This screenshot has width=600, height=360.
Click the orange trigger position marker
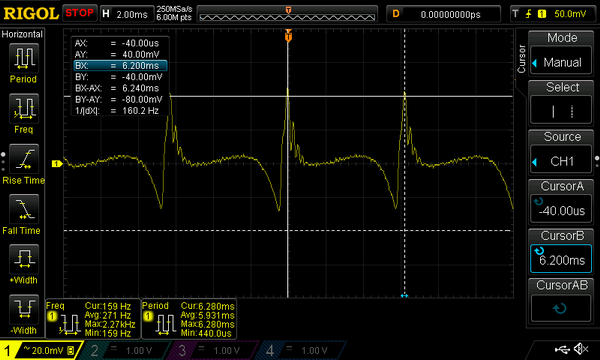click(x=288, y=36)
